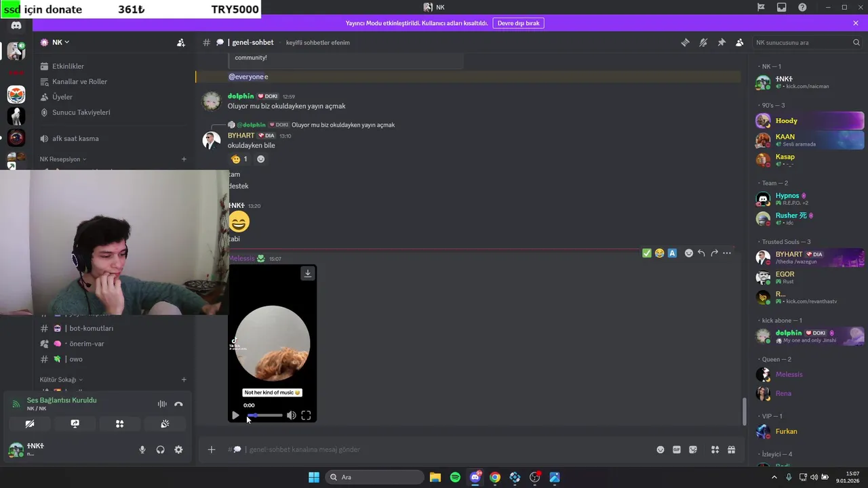The image size is (868, 488).
Task: Toggle channel notification mute bell
Action: (x=703, y=42)
